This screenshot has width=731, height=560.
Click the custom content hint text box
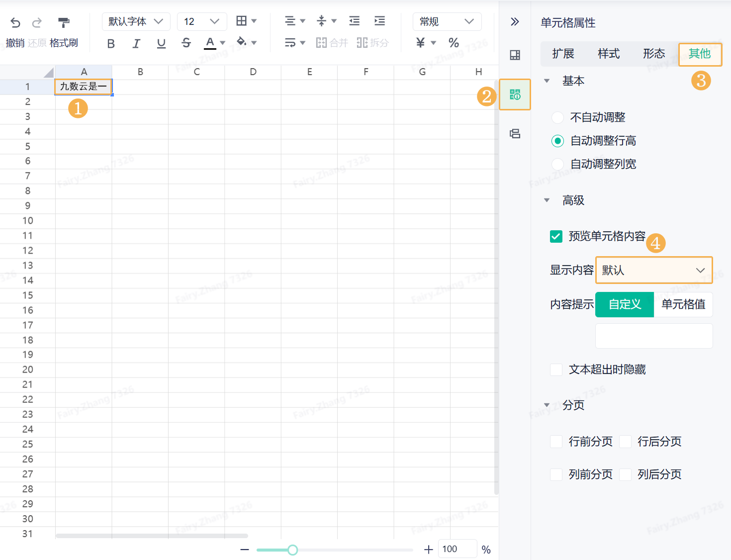pos(654,336)
